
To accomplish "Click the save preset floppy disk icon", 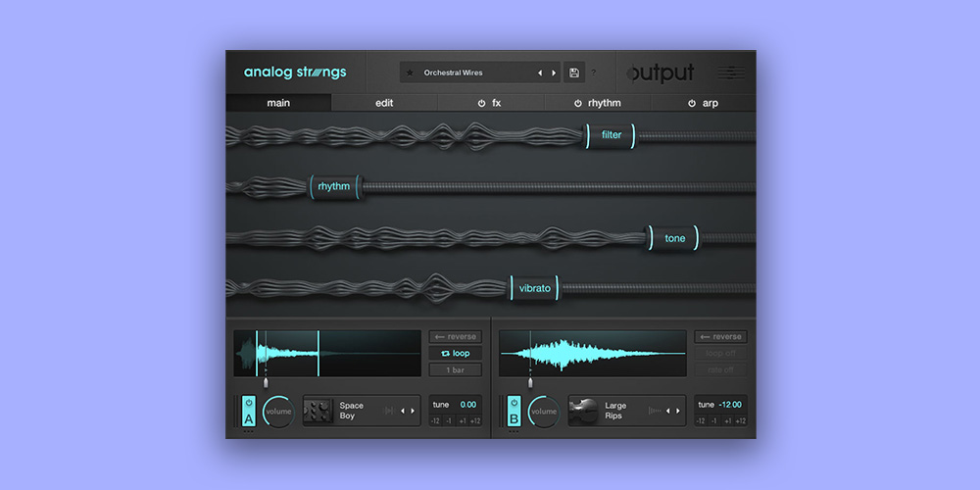I will [573, 73].
